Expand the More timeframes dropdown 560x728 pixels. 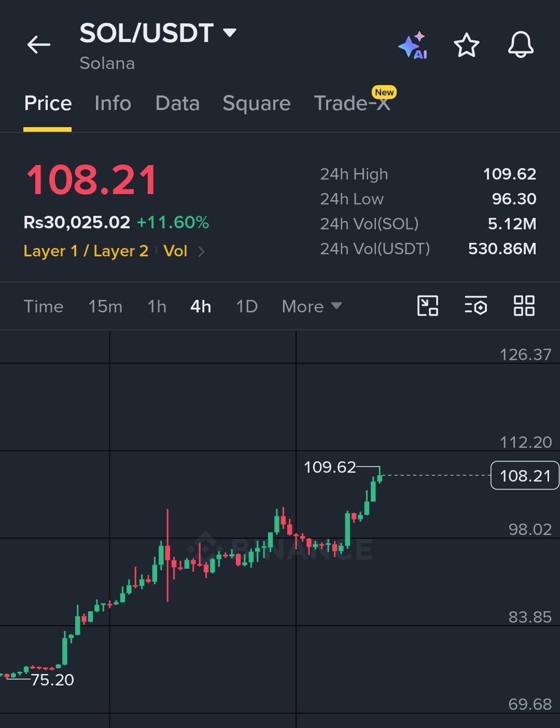312,306
